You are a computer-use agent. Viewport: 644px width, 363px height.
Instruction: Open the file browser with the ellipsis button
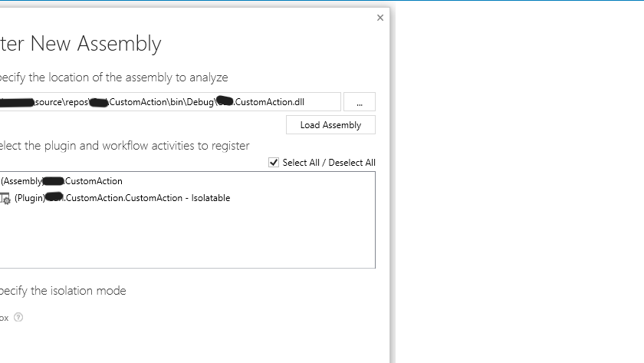coord(360,102)
